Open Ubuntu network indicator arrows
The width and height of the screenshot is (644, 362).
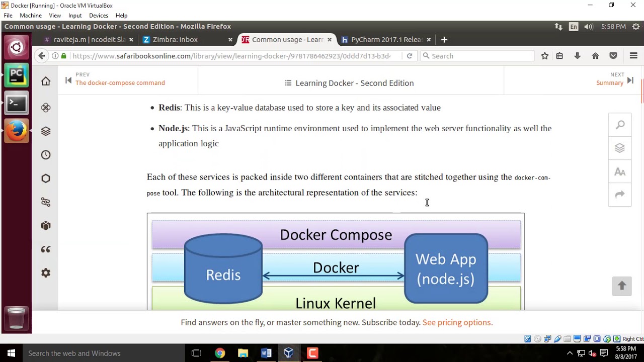click(x=558, y=27)
